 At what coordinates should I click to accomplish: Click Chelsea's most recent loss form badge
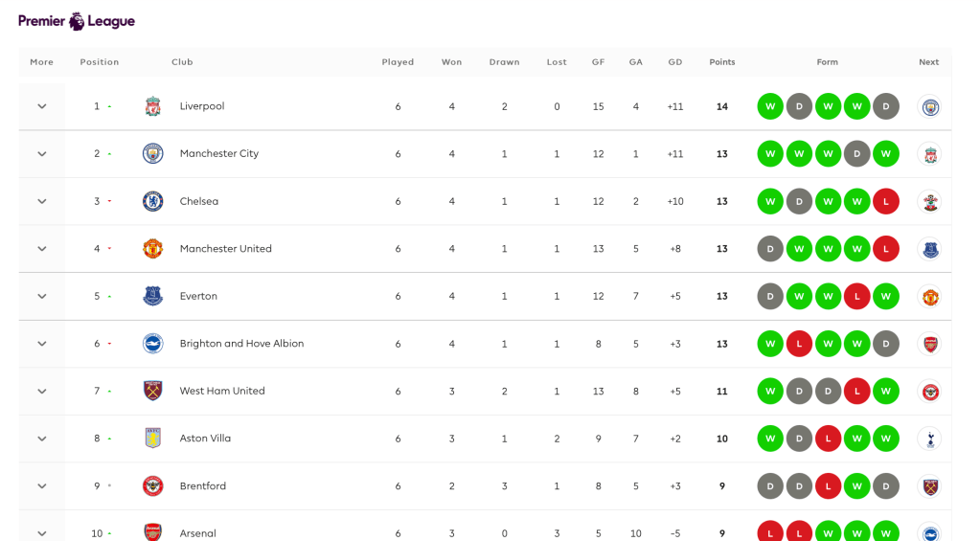886,201
